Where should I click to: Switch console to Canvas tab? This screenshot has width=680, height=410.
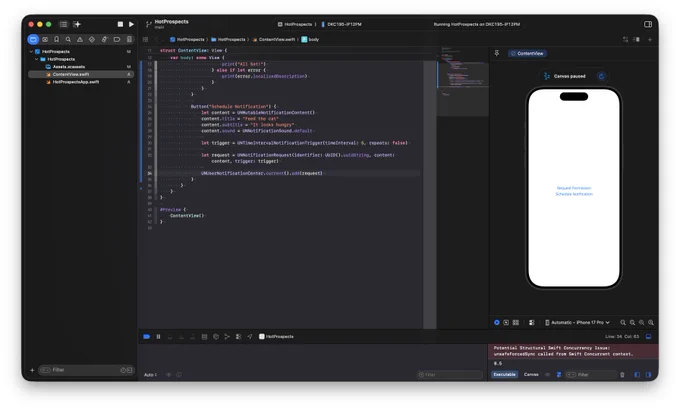tap(531, 374)
